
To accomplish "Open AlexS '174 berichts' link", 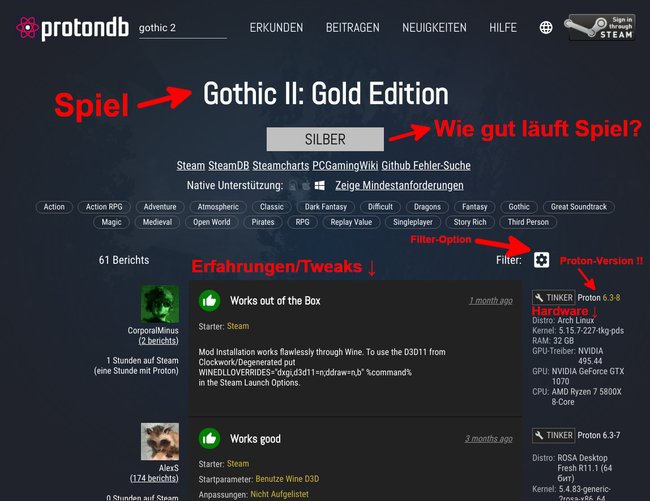I will click(x=154, y=478).
